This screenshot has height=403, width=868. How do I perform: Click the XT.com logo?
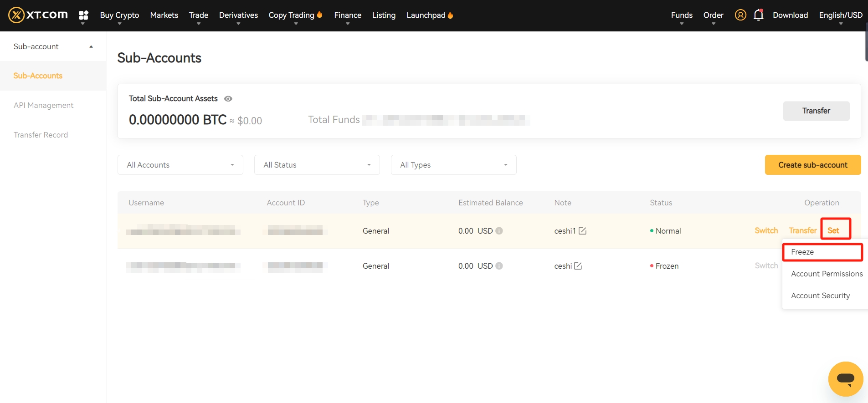[38, 15]
